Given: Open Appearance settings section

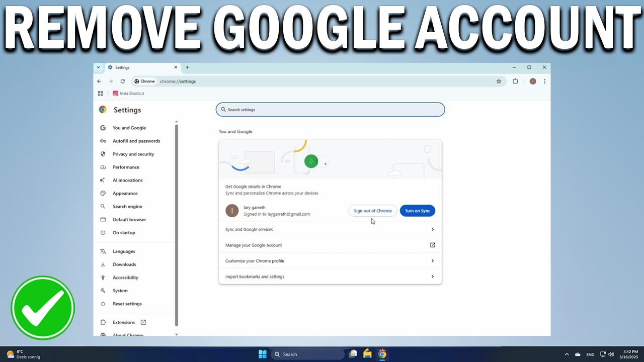Looking at the screenshot, I should click(125, 194).
